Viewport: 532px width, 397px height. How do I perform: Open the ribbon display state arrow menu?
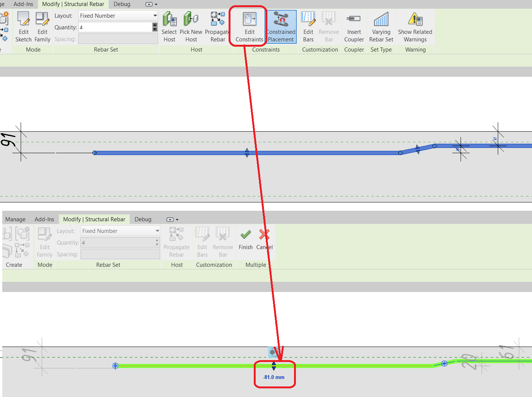pos(150,4)
